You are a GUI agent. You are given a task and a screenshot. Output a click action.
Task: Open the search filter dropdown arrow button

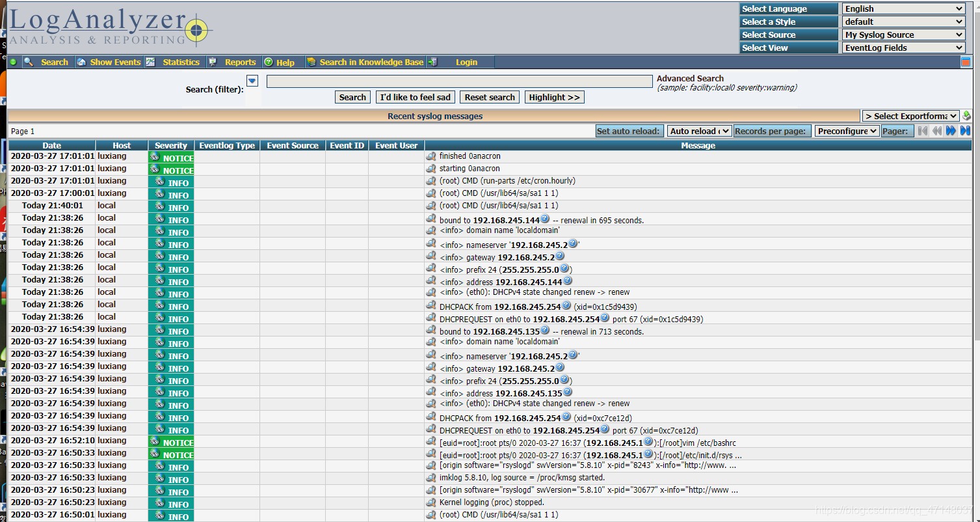coord(252,81)
